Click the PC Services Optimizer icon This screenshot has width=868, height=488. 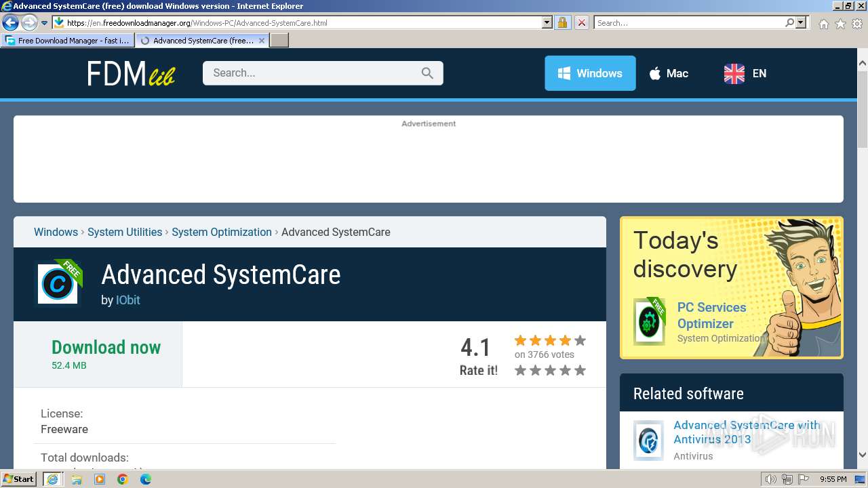click(x=649, y=322)
